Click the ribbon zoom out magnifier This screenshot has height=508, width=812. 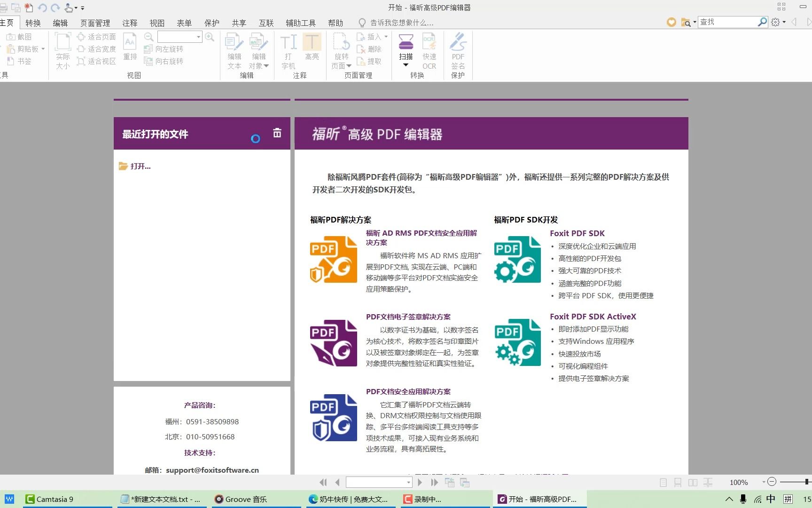point(149,37)
